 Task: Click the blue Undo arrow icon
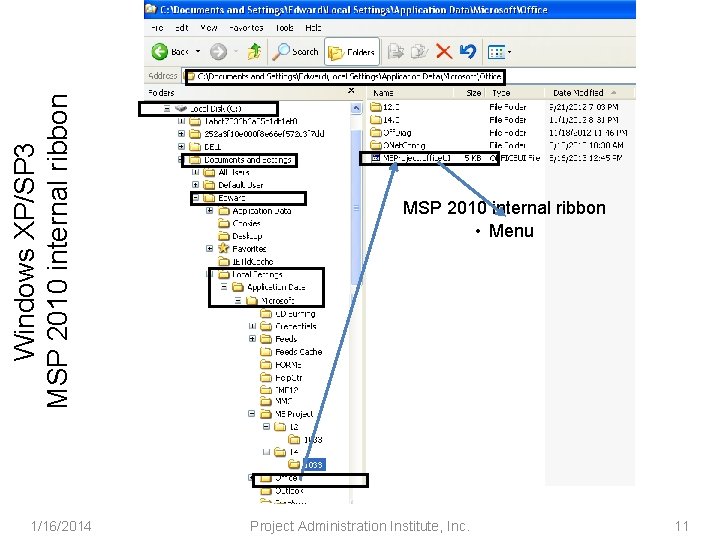467,51
